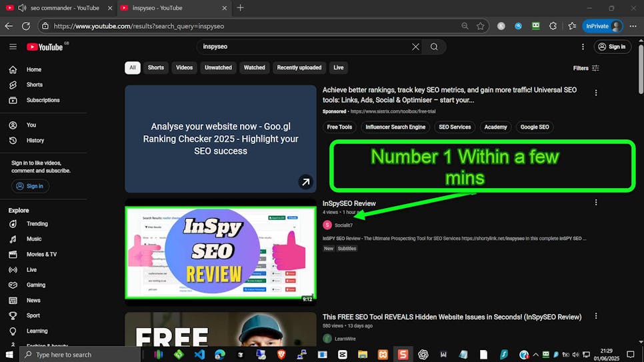Select the Unwatched filter chip
The image size is (644, 362).
pos(218,67)
